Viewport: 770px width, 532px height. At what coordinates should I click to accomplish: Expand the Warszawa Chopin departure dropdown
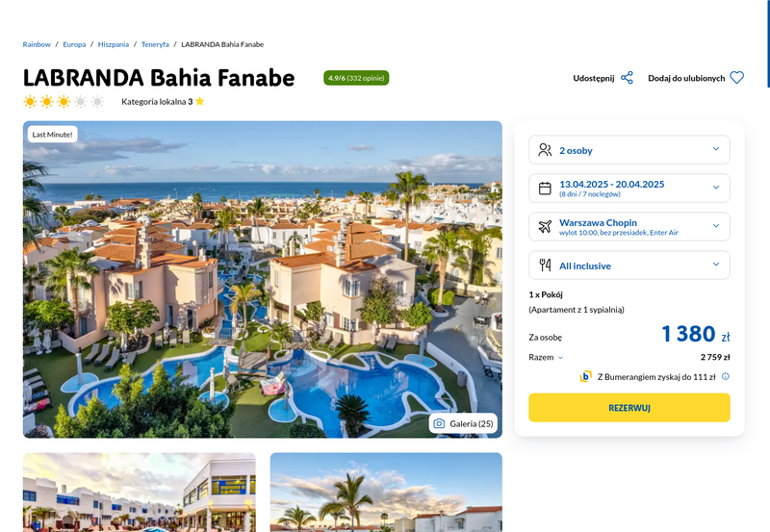pos(629,226)
